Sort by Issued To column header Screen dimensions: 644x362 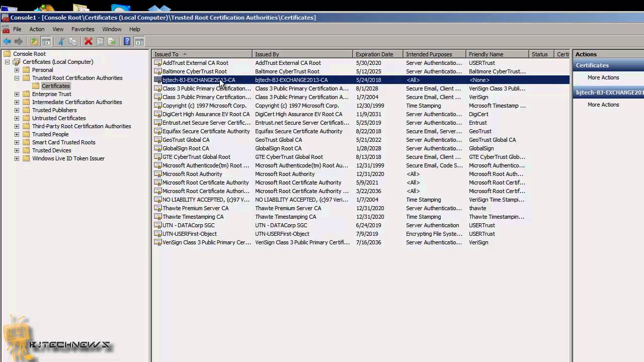click(202, 54)
